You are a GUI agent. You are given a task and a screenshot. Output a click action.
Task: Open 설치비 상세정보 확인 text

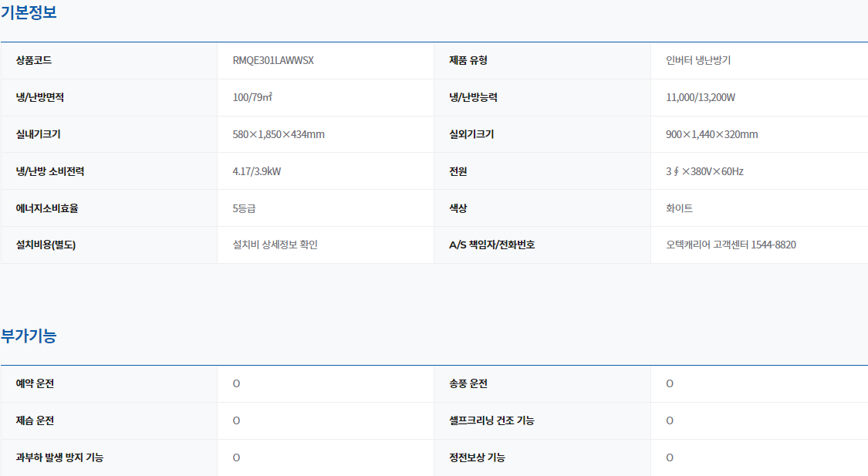275,245
